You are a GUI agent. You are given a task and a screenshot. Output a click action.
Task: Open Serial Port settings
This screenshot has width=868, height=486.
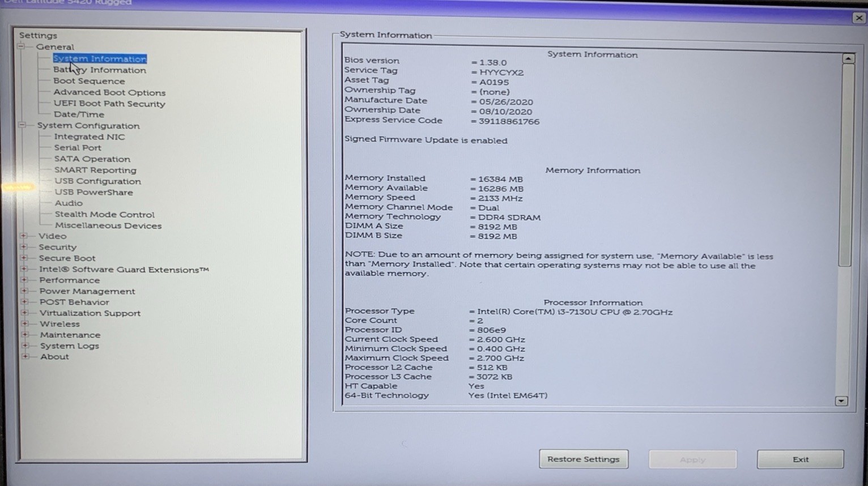coord(78,147)
